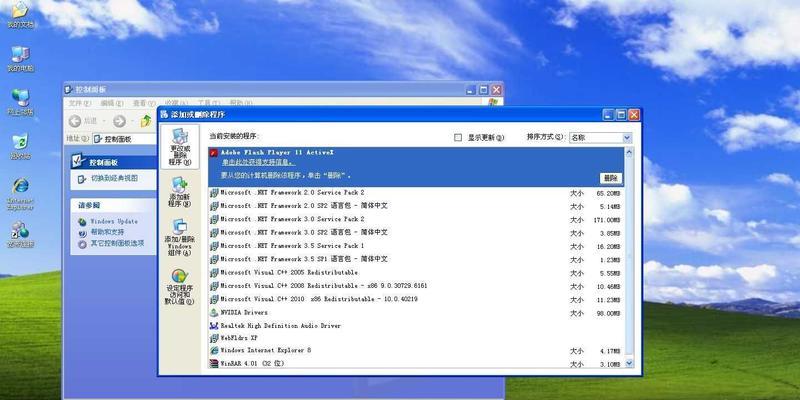Click the NVIDIA Drivers icon
The width and height of the screenshot is (800, 400).
(x=214, y=312)
